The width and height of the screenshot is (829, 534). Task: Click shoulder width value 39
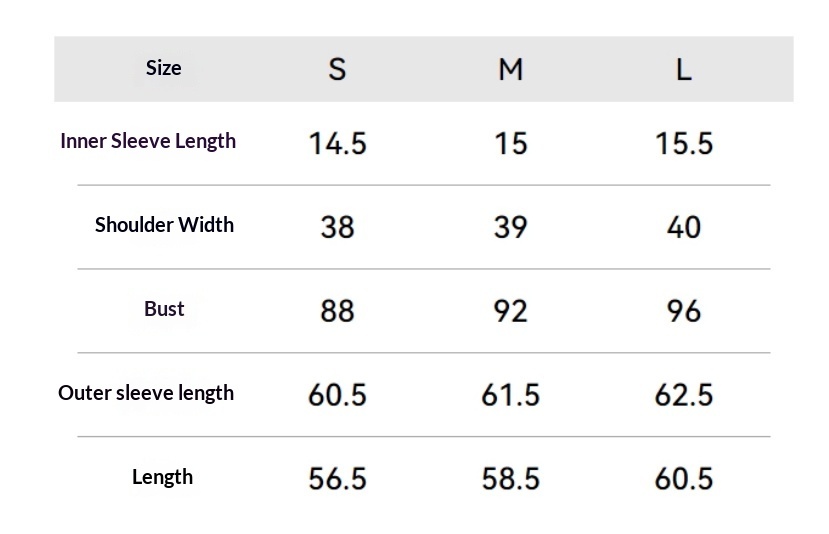pyautogui.click(x=510, y=227)
